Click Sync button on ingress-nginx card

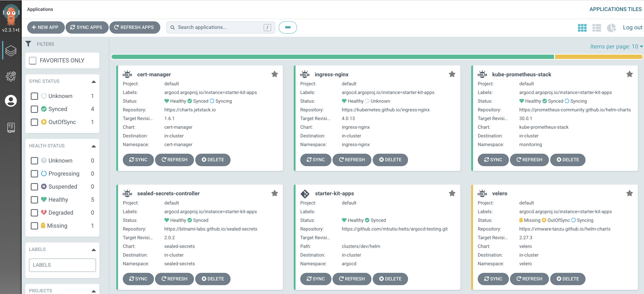pyautogui.click(x=315, y=160)
